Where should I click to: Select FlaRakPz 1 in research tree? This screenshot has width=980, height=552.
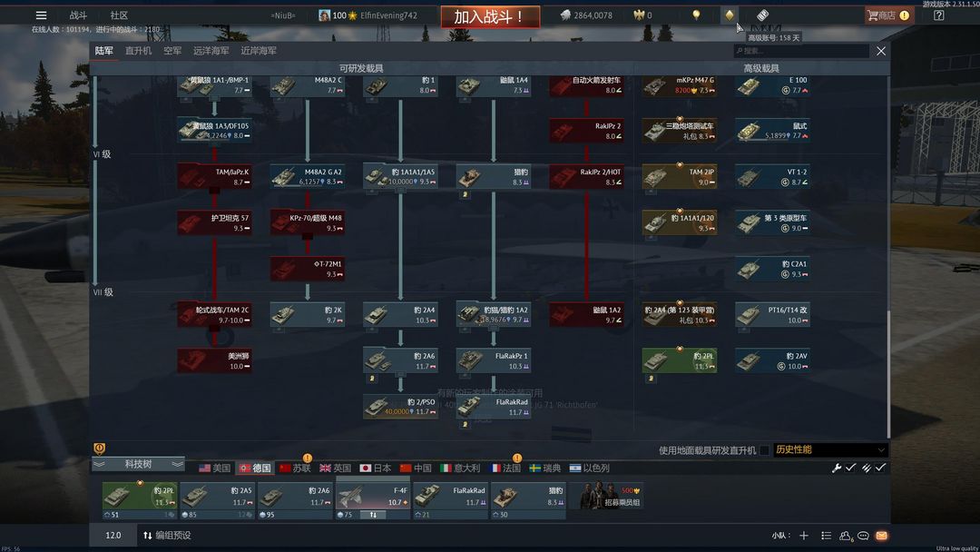494,360
